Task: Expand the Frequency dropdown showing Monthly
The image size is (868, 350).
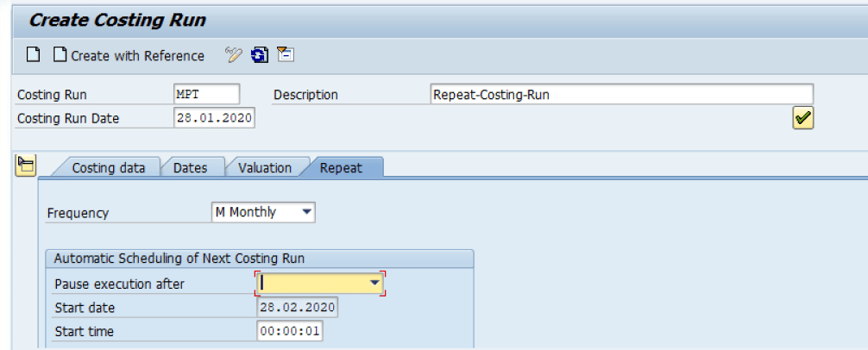Action: tap(306, 213)
